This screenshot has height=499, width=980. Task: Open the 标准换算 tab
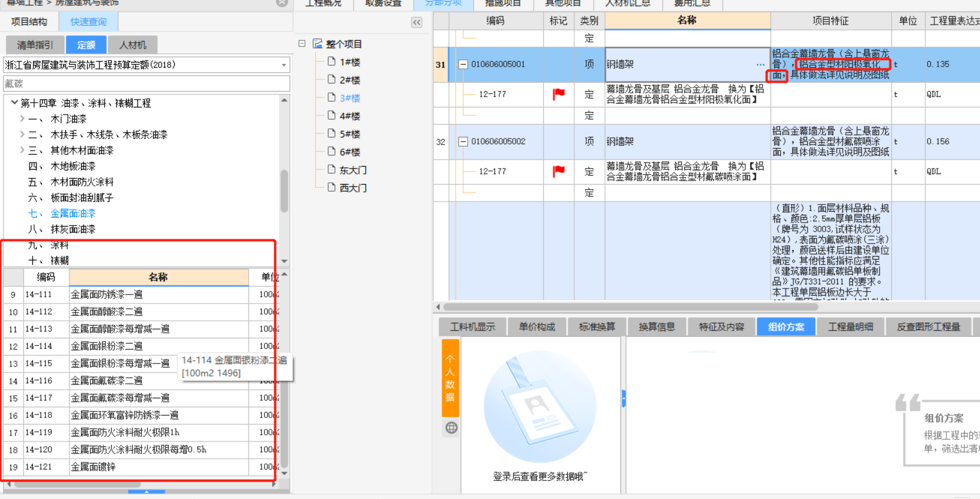coord(597,327)
